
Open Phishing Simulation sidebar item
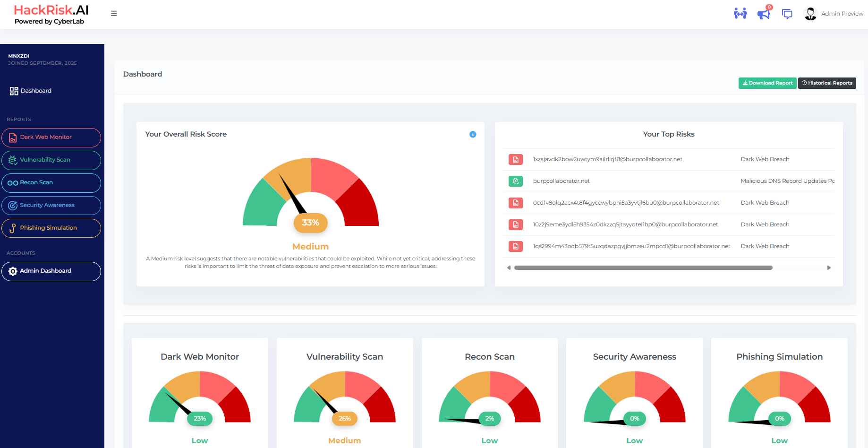(x=51, y=228)
